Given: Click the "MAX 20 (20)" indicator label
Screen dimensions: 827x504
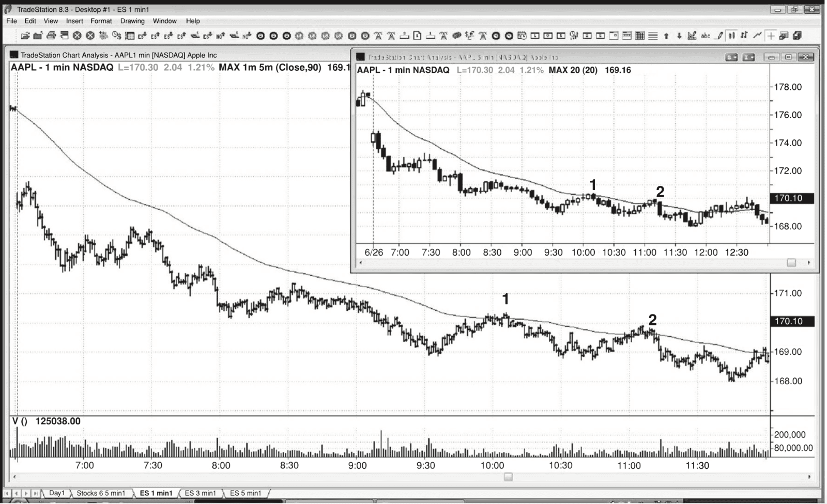Looking at the screenshot, I should click(x=573, y=70).
